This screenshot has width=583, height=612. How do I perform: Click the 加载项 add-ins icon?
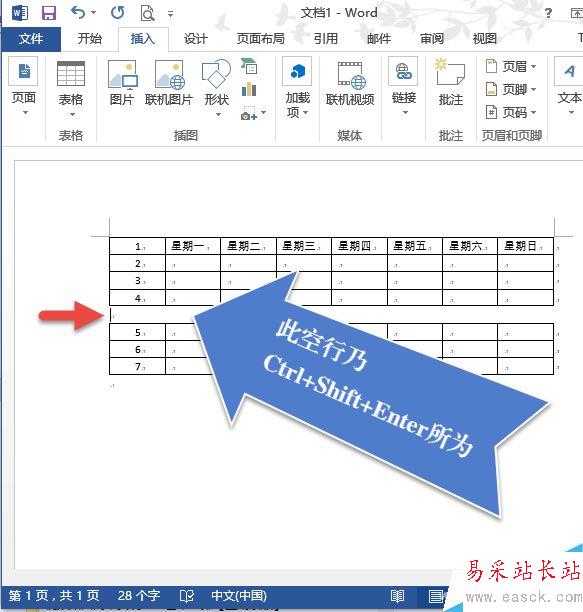click(297, 71)
